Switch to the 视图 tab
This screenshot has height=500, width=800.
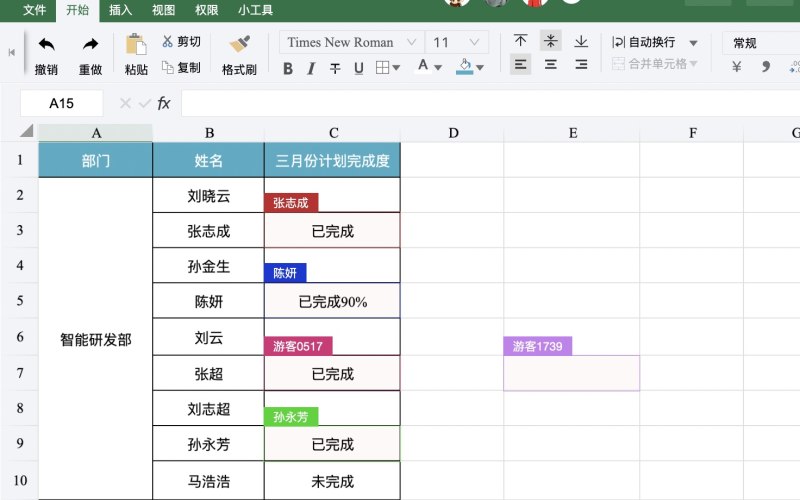tap(163, 10)
